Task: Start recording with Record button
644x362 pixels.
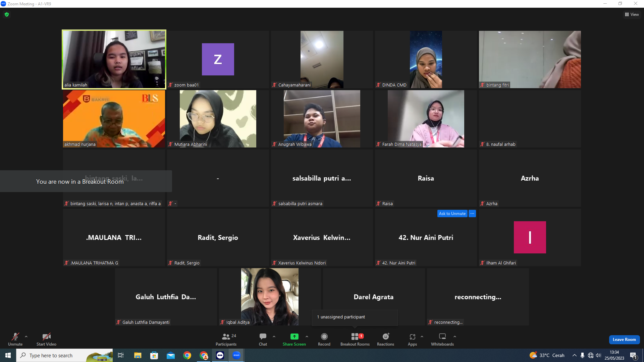Action: coord(324,339)
